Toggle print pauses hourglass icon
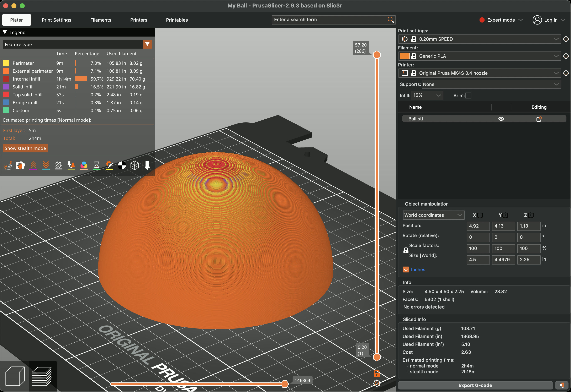571x392 pixels. (97, 165)
